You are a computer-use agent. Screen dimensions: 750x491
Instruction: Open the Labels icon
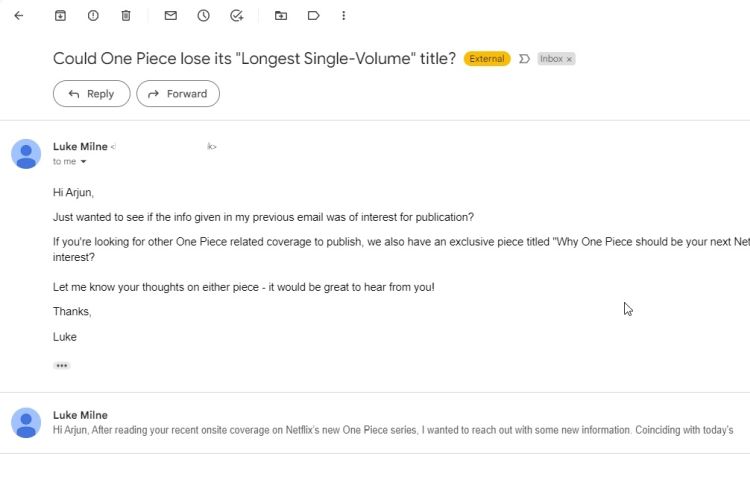coord(313,16)
